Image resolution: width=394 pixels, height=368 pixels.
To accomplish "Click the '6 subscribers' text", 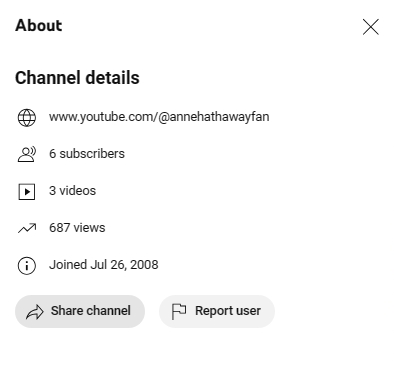I will click(x=87, y=154).
